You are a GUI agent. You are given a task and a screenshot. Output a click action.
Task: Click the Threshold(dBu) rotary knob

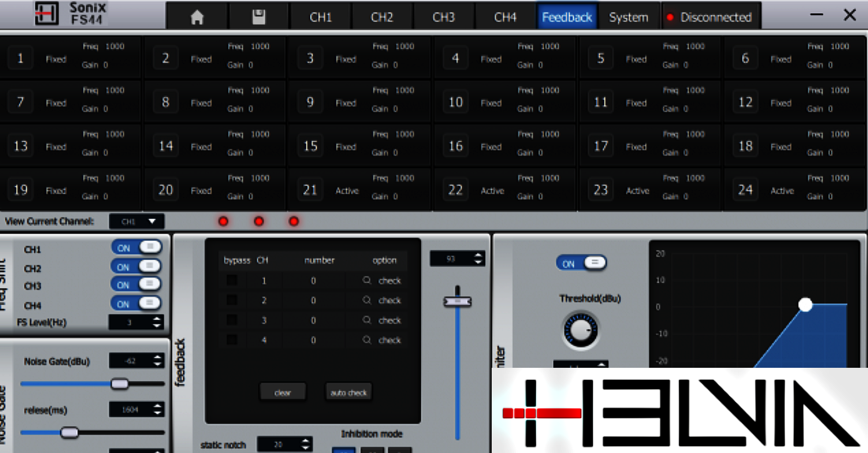tap(581, 331)
